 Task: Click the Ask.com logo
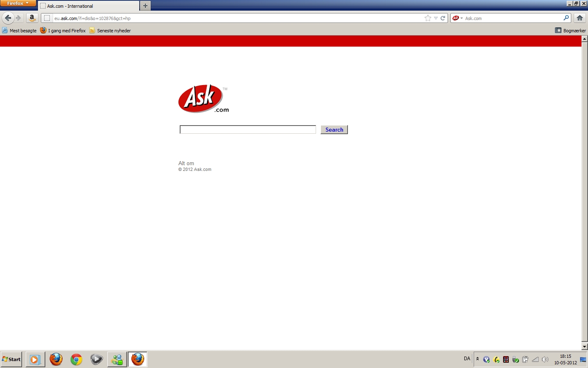coord(203,99)
